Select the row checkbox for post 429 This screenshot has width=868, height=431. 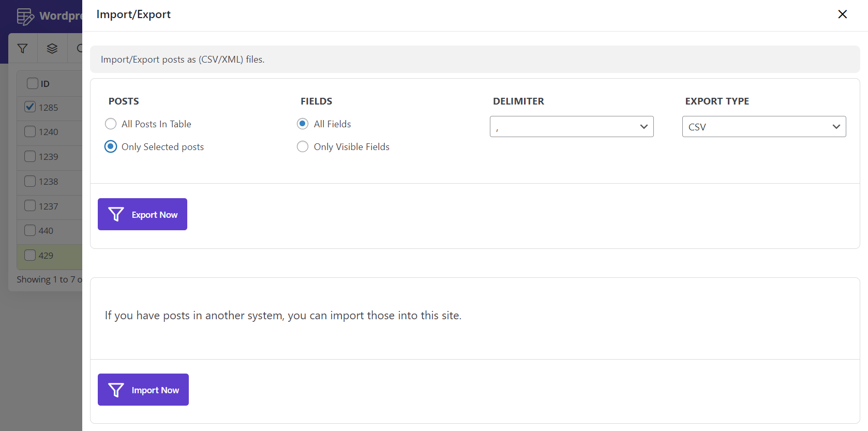30,255
